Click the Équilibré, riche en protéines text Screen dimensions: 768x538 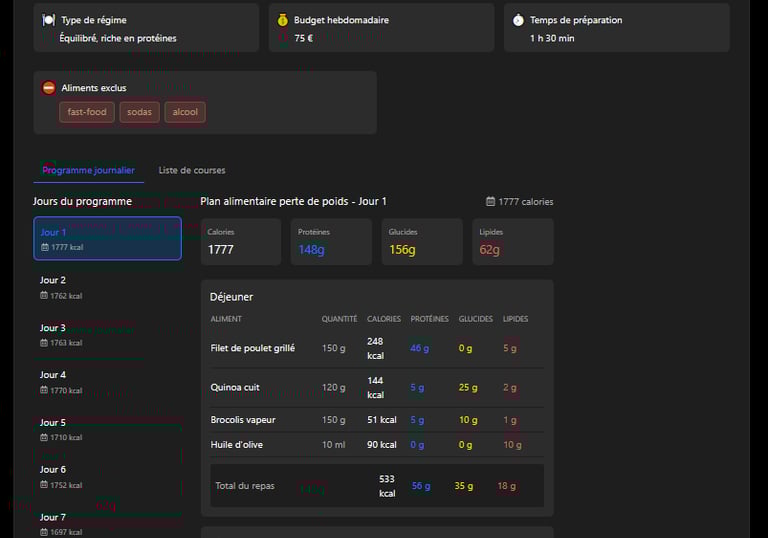[118, 38]
